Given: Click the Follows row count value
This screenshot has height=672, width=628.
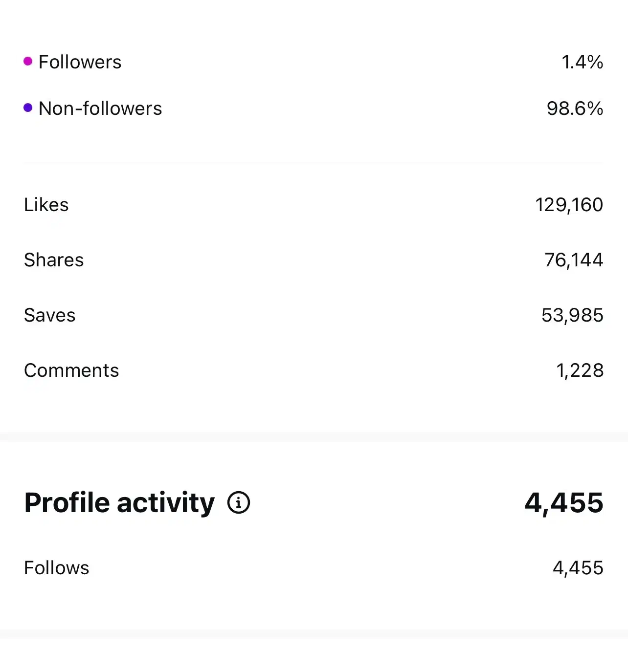Looking at the screenshot, I should (578, 568).
